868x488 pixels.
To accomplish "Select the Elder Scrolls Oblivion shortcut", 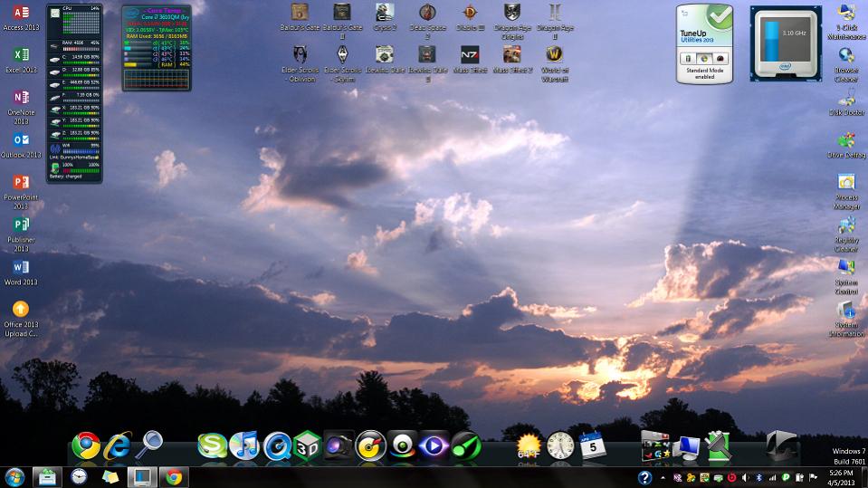I will pyautogui.click(x=300, y=63).
